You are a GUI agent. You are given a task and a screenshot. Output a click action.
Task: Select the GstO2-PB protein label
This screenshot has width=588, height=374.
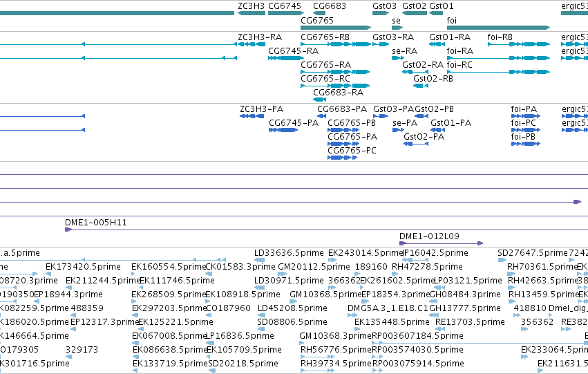pyautogui.click(x=434, y=109)
